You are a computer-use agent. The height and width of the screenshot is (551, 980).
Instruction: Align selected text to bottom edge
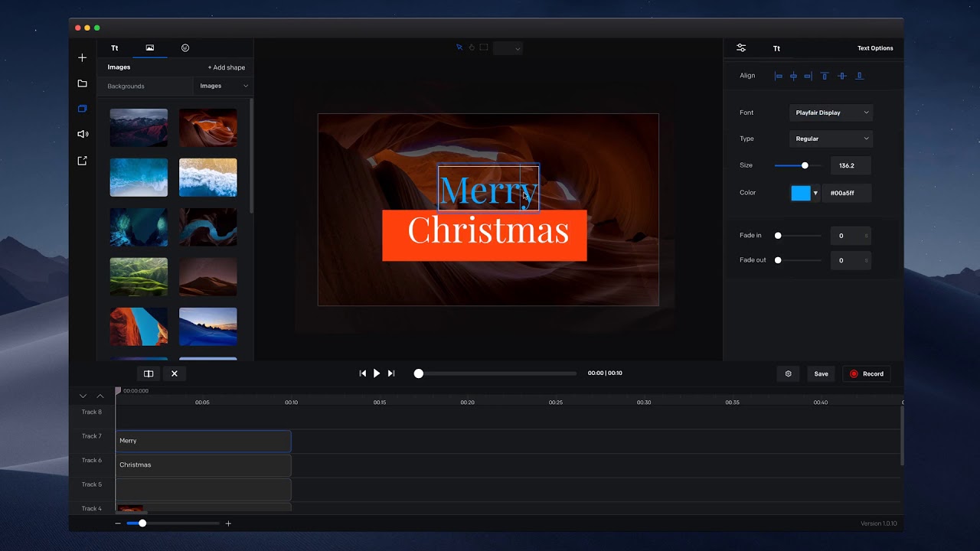pyautogui.click(x=859, y=76)
